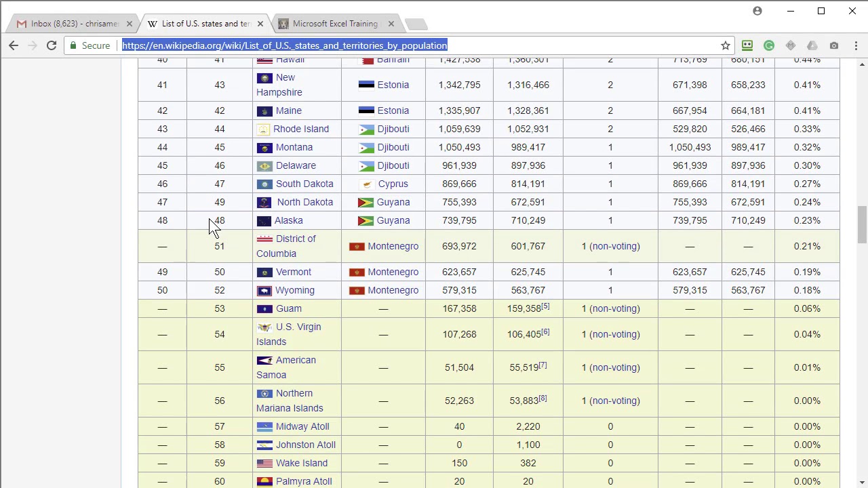Open footnote 5 reference for Guam
This screenshot has height=488, width=868.
click(x=545, y=306)
